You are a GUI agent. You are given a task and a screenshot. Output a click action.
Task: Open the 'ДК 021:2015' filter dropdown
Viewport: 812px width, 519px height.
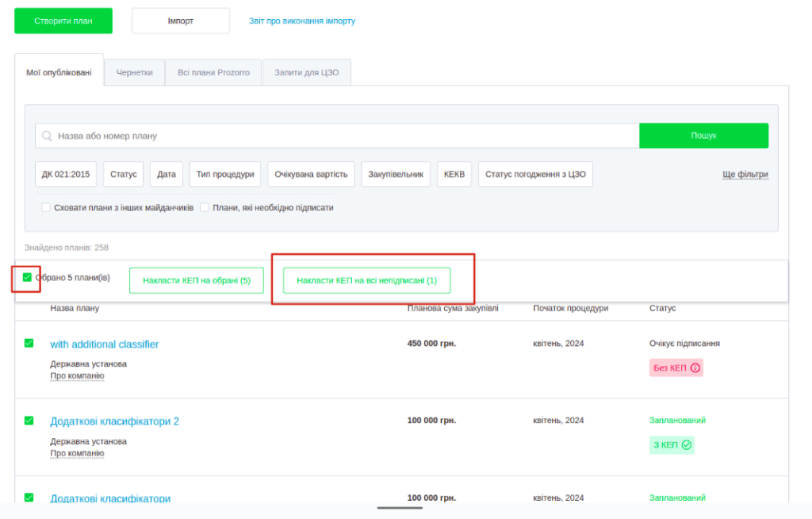[x=66, y=175]
